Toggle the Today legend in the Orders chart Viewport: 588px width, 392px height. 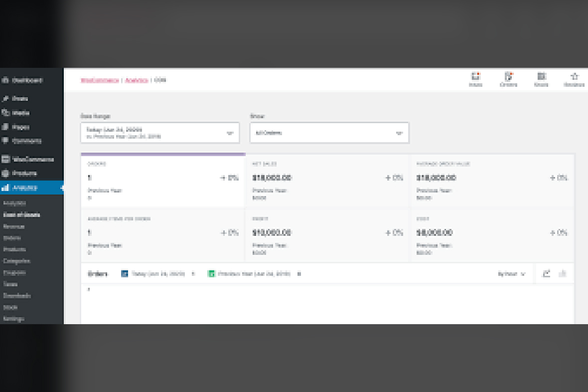(x=159, y=273)
